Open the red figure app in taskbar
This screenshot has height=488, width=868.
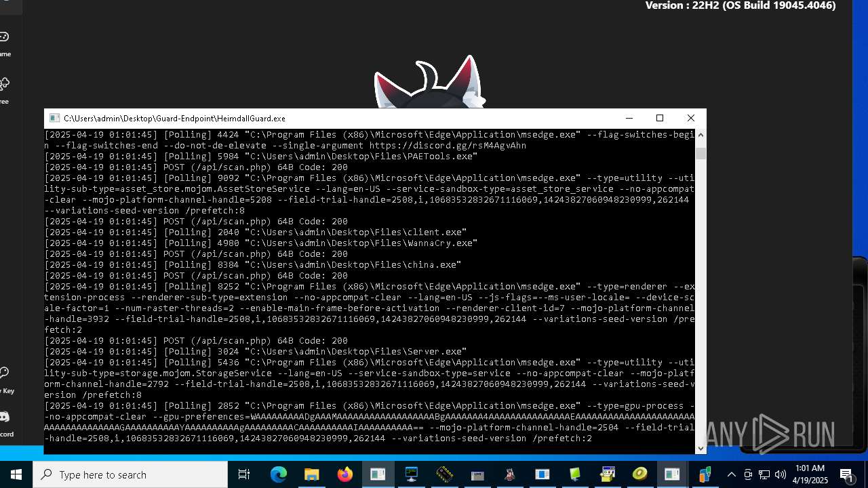509,474
